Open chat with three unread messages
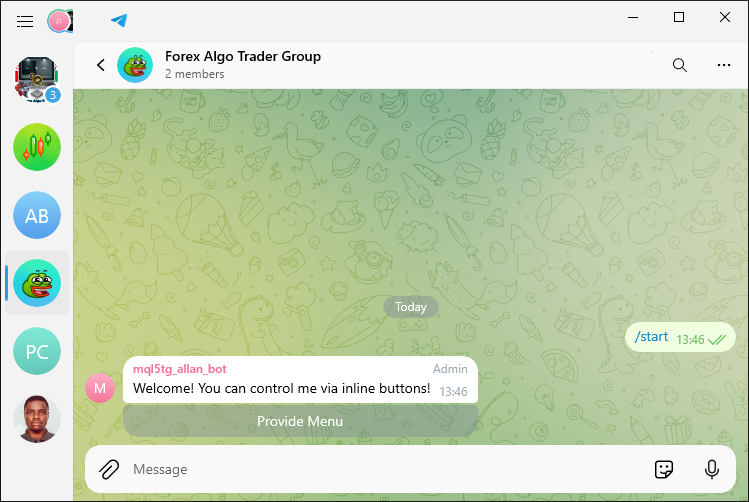Image resolution: width=749 pixels, height=502 pixels. (x=37, y=79)
